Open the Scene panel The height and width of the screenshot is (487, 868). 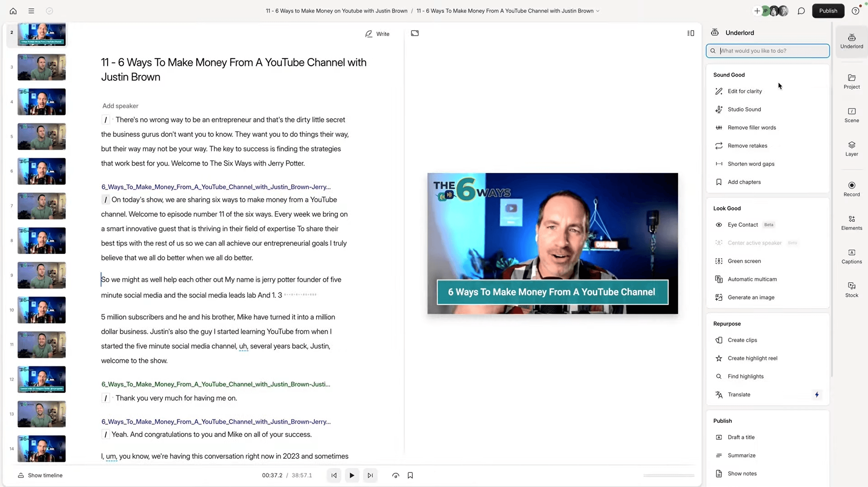click(851, 115)
